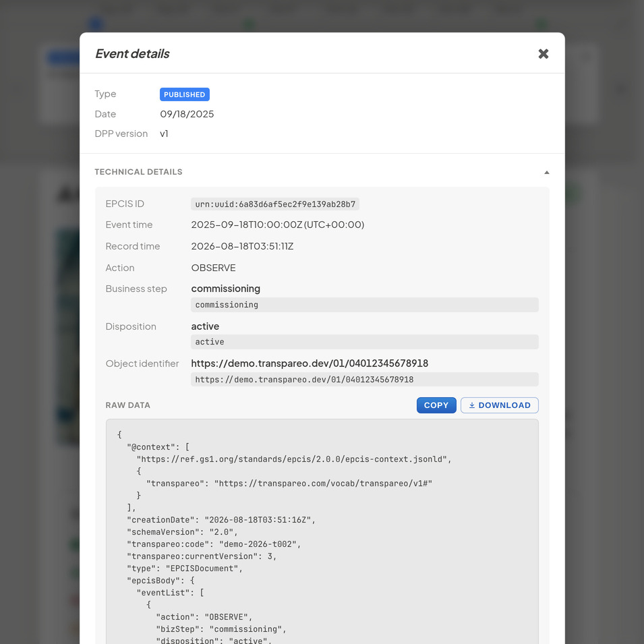Image resolution: width=644 pixels, height=644 pixels.
Task: Click the date 09/18/2025 value
Action: (187, 114)
